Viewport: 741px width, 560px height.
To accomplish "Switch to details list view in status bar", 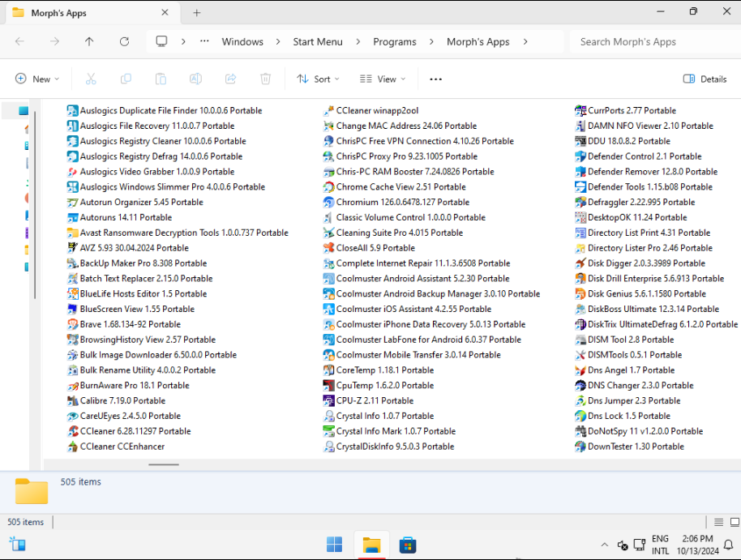I will pos(719,522).
